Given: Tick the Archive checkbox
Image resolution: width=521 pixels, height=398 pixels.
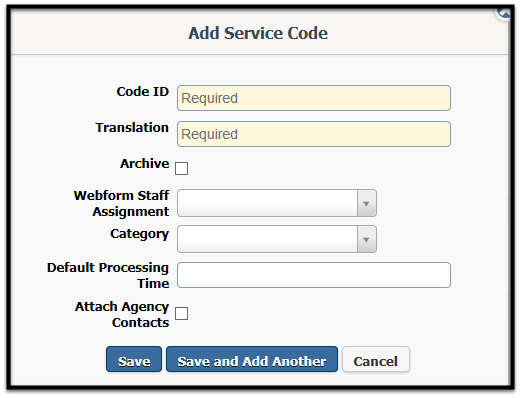Looking at the screenshot, I should pyautogui.click(x=182, y=169).
